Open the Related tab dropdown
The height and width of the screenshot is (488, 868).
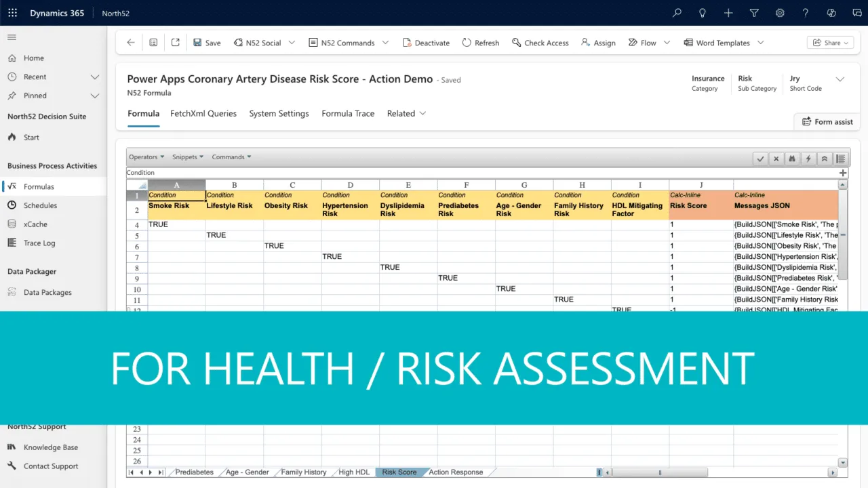[406, 113]
